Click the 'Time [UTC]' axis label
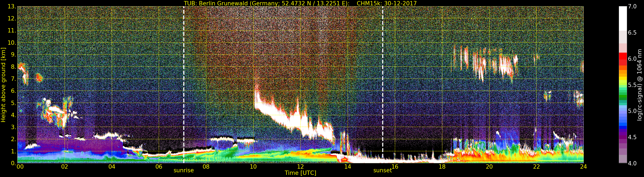The width and height of the screenshot is (644, 177). [300, 173]
